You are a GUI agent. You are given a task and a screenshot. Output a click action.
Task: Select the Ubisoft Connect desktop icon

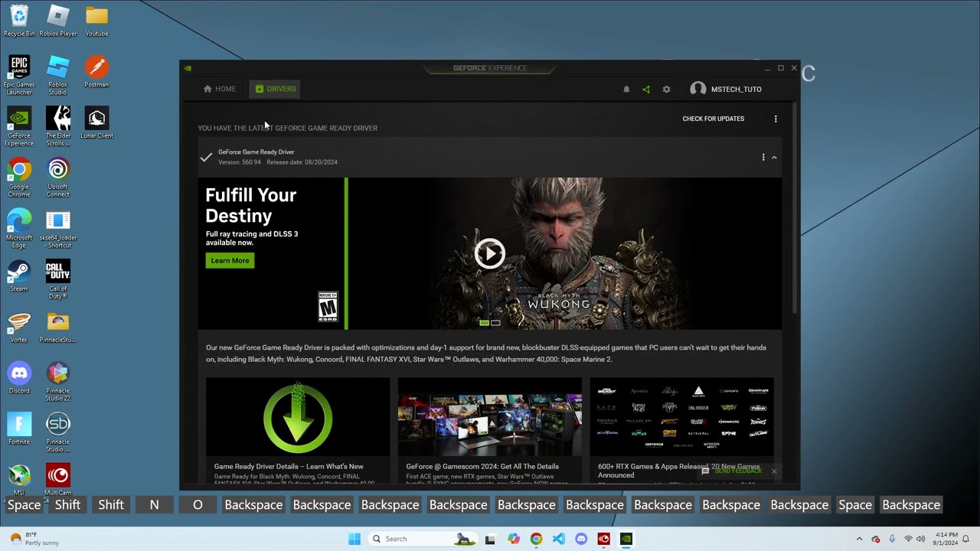tap(58, 178)
